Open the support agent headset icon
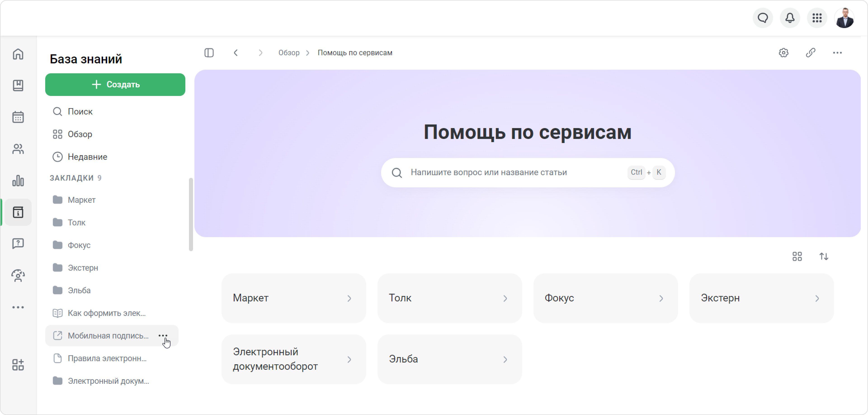868x415 pixels. [18, 275]
